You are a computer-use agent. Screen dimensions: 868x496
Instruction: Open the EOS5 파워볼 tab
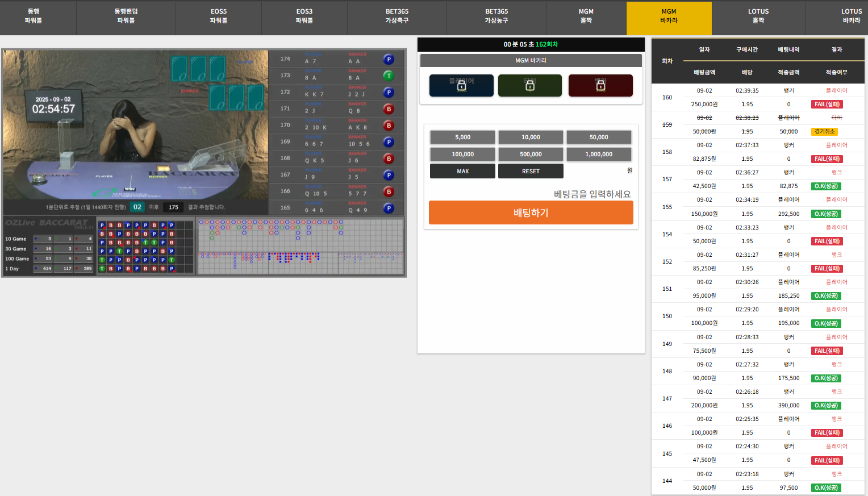pos(219,16)
